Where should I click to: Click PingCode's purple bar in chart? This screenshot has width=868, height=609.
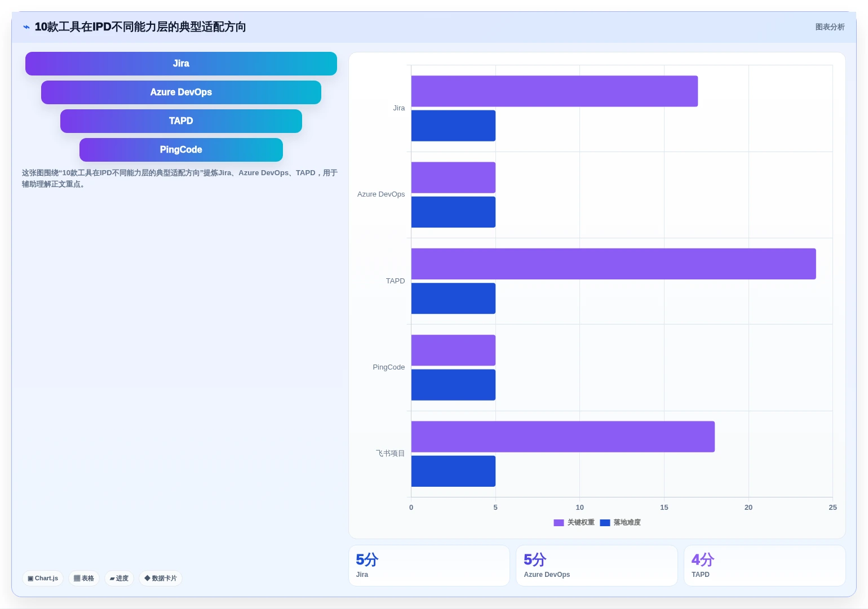tap(453, 350)
